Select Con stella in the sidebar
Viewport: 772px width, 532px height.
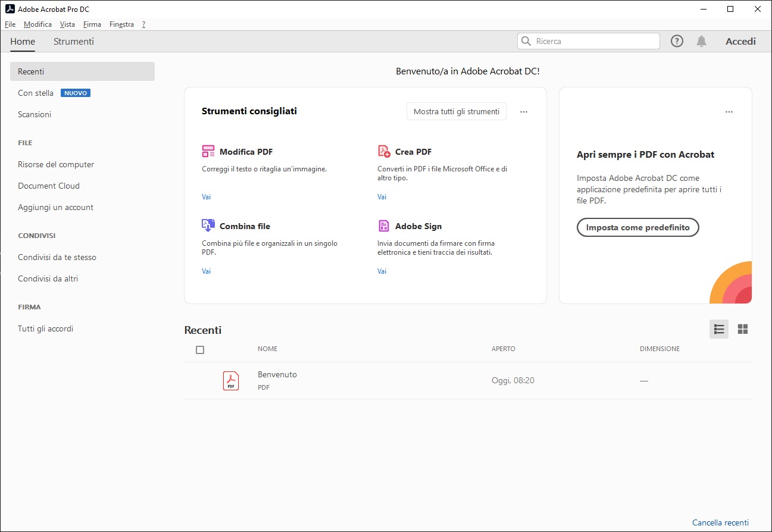point(36,93)
